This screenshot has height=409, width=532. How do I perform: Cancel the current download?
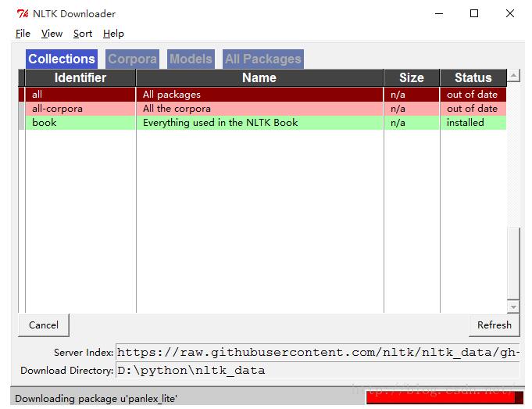pyautogui.click(x=44, y=325)
